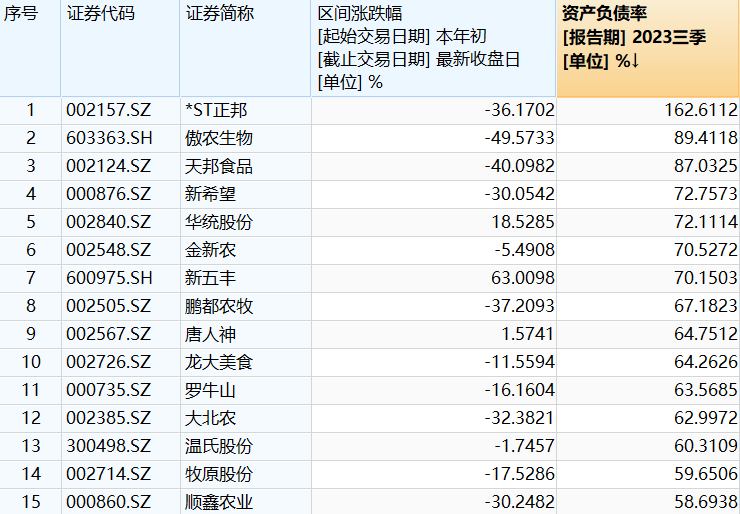
Task: Click debt ratio value 58.6938
Action: tap(706, 502)
